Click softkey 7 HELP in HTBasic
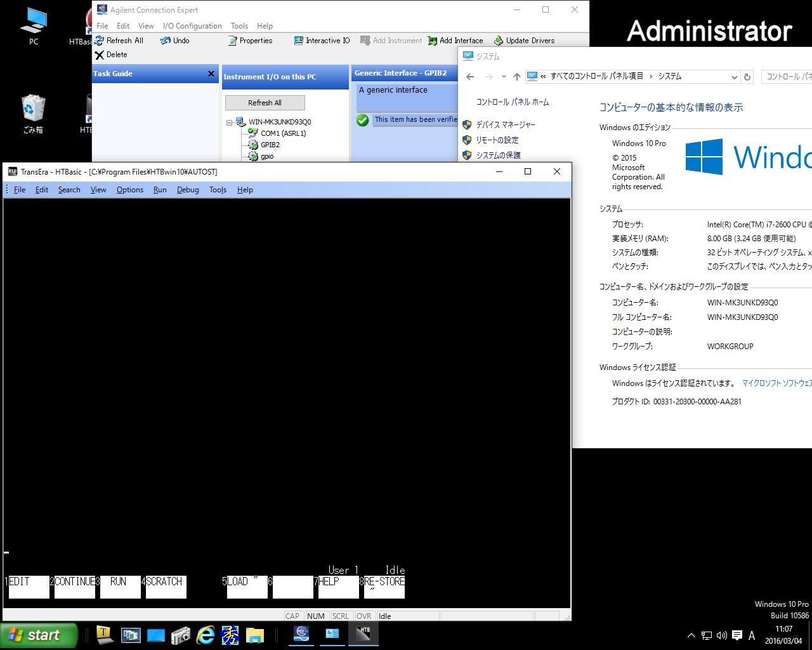The image size is (812, 650). (x=338, y=587)
